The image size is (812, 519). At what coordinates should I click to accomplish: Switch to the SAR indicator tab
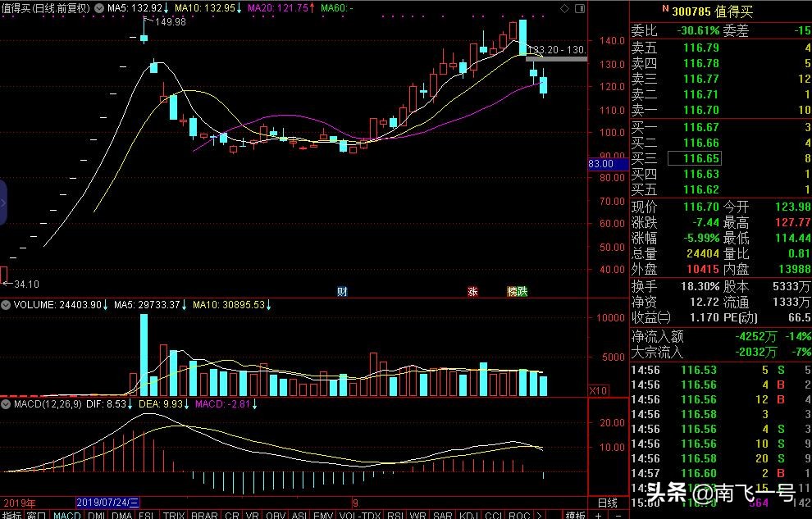(x=443, y=515)
